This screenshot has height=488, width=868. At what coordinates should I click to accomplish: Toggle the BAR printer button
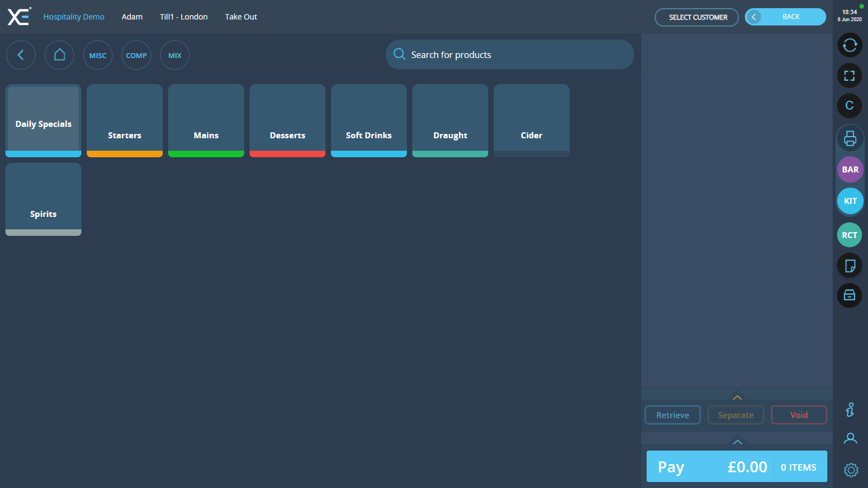click(850, 170)
